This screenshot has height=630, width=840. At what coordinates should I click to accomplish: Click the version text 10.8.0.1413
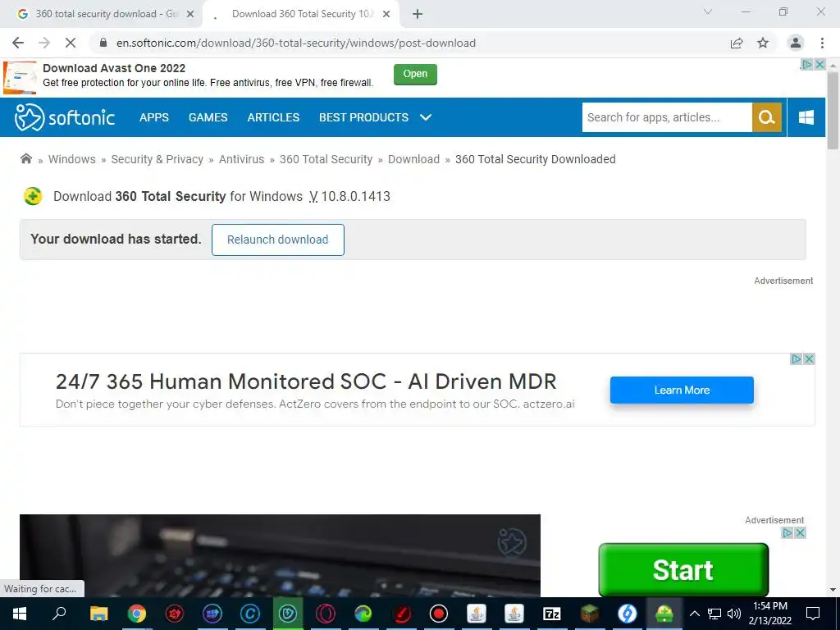356,196
